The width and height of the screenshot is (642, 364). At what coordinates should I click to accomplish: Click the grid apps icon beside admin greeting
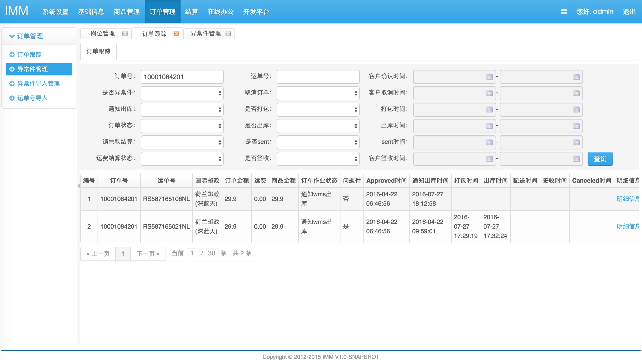(x=564, y=11)
